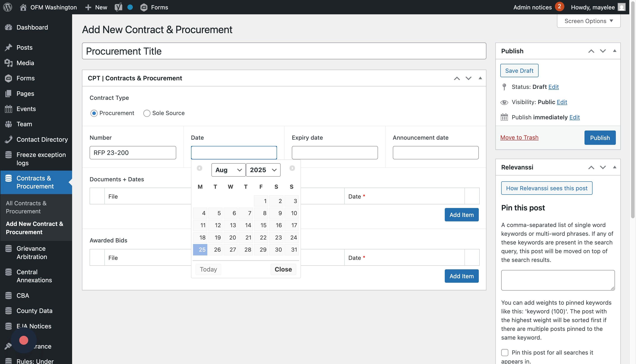Go to next month in datepicker
The width and height of the screenshot is (636, 364).
(x=292, y=168)
